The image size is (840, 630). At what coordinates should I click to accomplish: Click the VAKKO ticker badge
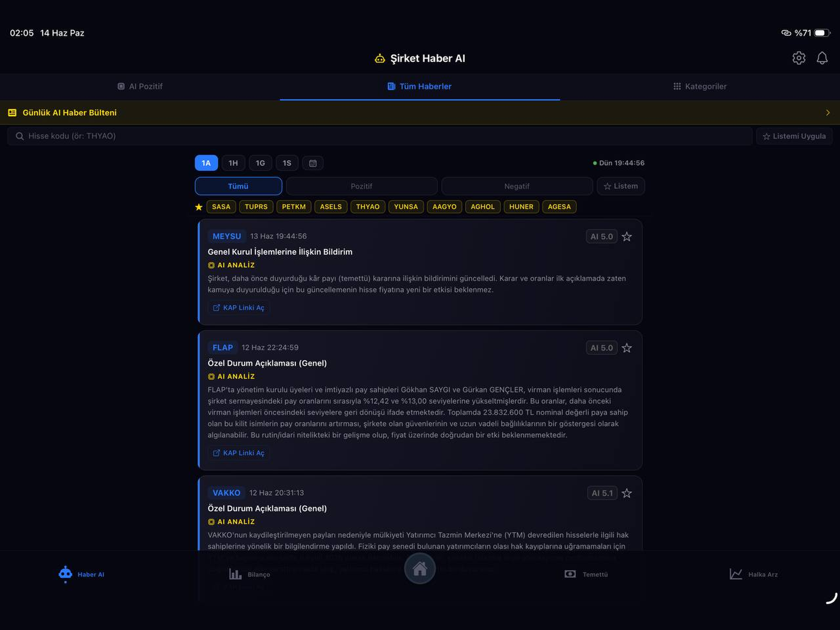click(x=226, y=493)
